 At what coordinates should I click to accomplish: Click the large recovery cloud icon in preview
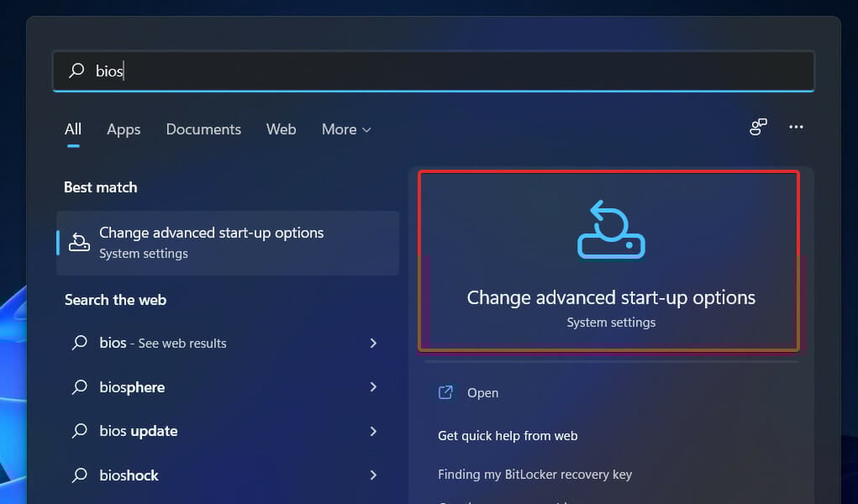[610, 229]
